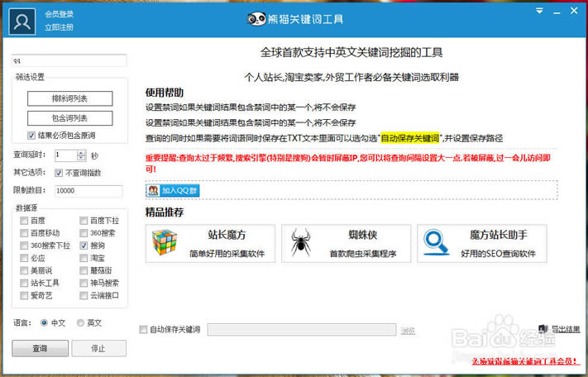Click the 浏览 browse link

click(x=408, y=331)
